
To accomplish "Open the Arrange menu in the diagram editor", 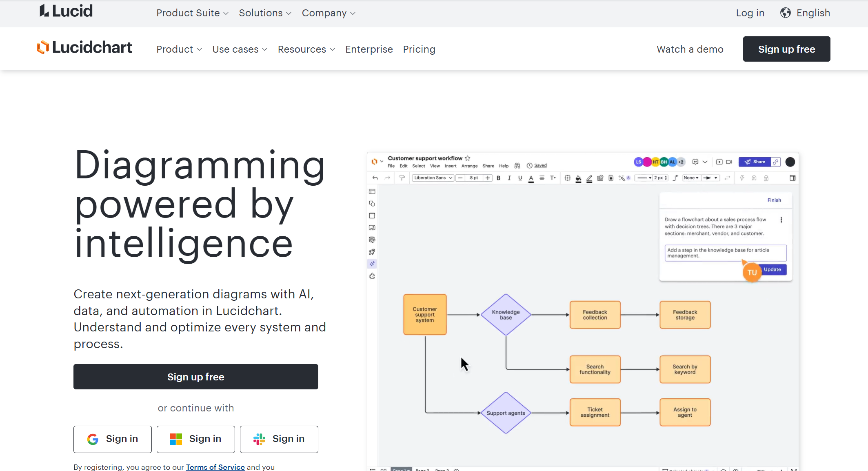I will (x=469, y=166).
